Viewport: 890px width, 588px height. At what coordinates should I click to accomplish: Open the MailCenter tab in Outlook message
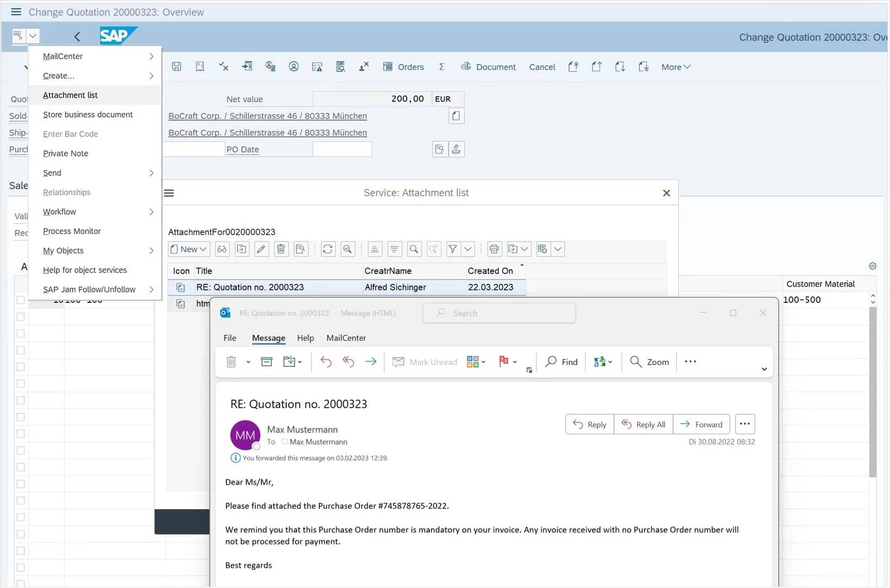coord(346,338)
